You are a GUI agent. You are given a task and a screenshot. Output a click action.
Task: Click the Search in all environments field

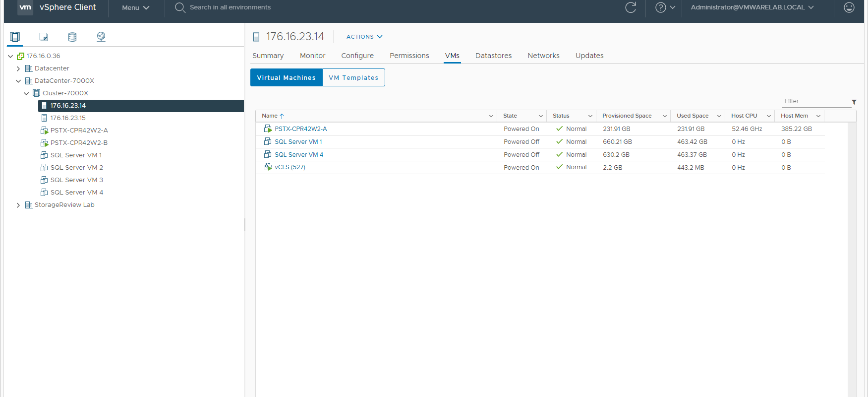[230, 7]
